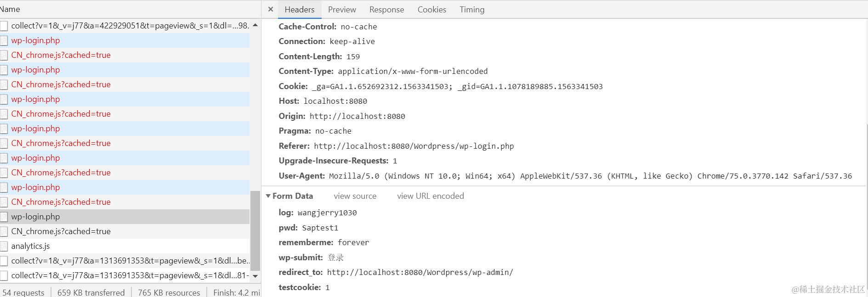Screen dimensions: 868x297
Task: Click the Origin value http://localhost:8080
Action: point(357,116)
